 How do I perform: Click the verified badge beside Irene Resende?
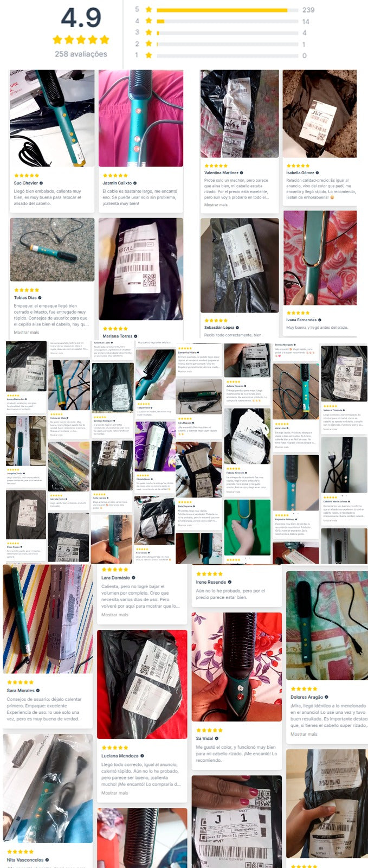click(230, 582)
